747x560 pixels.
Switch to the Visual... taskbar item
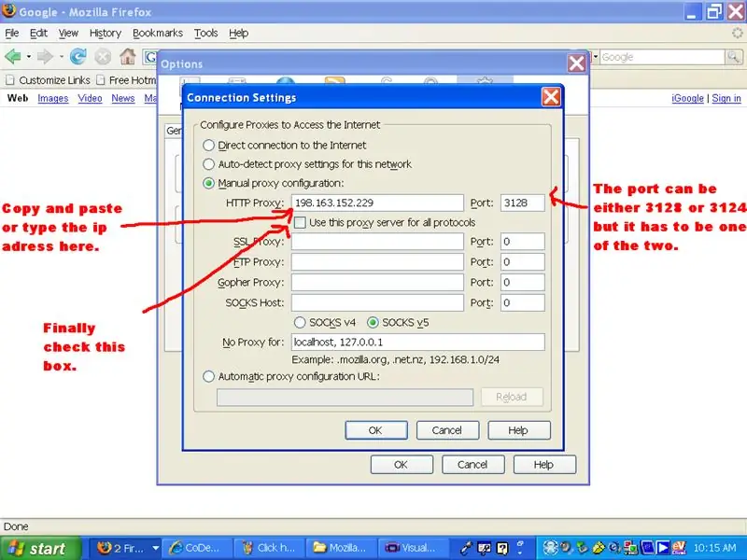[x=413, y=548]
